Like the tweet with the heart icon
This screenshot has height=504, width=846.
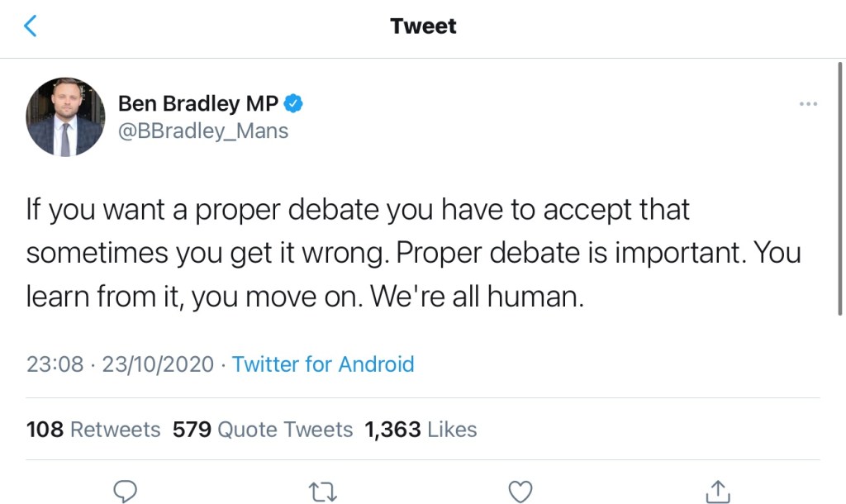(520, 492)
